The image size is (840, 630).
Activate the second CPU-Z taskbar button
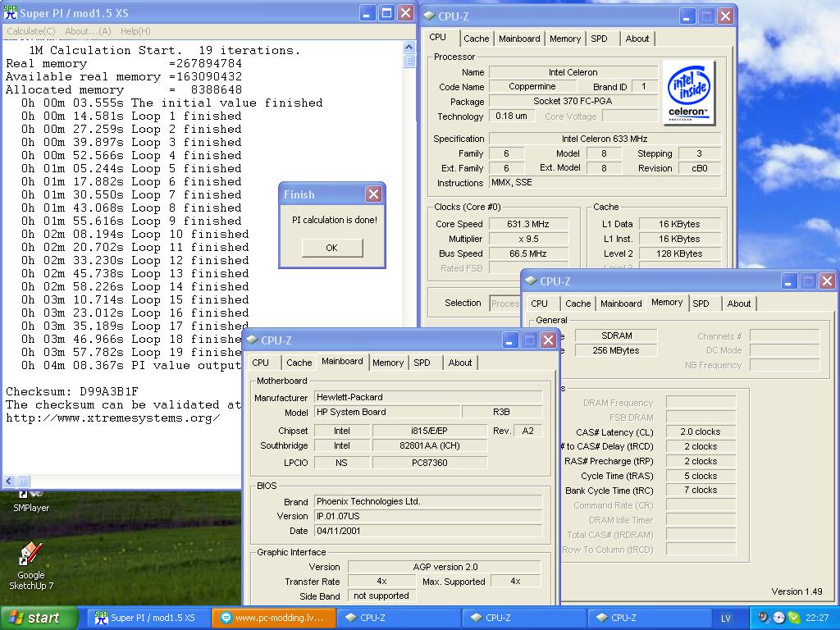coord(523,618)
